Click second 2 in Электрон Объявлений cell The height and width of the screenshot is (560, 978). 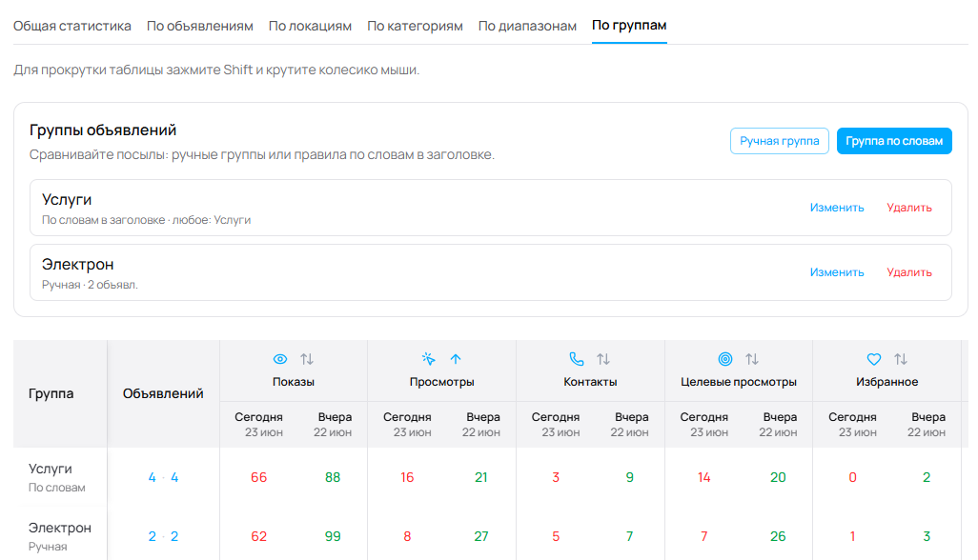tap(174, 537)
